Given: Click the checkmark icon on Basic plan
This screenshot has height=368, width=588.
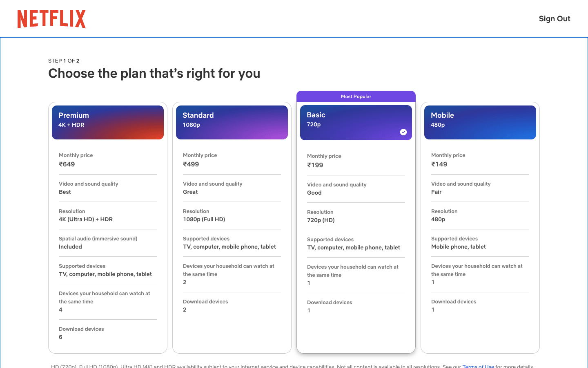Looking at the screenshot, I should click(403, 132).
